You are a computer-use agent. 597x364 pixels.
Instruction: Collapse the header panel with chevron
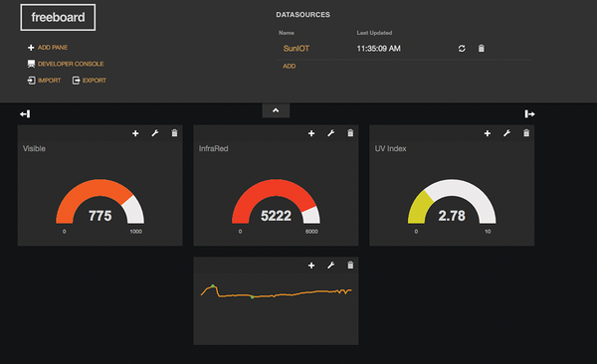[x=276, y=110]
